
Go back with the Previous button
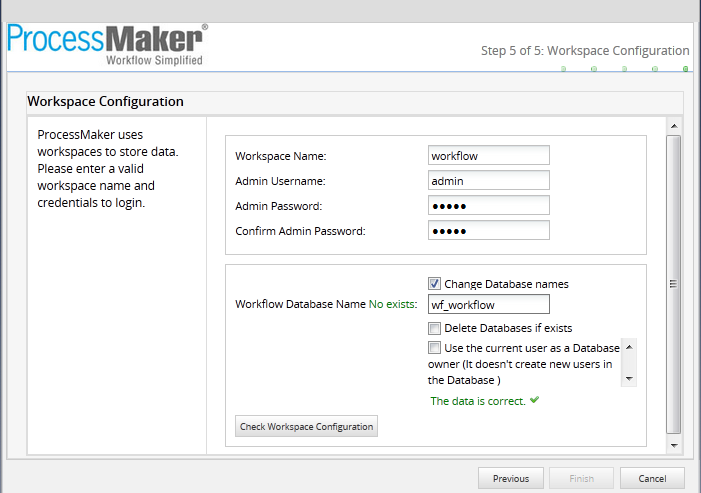[510, 478]
